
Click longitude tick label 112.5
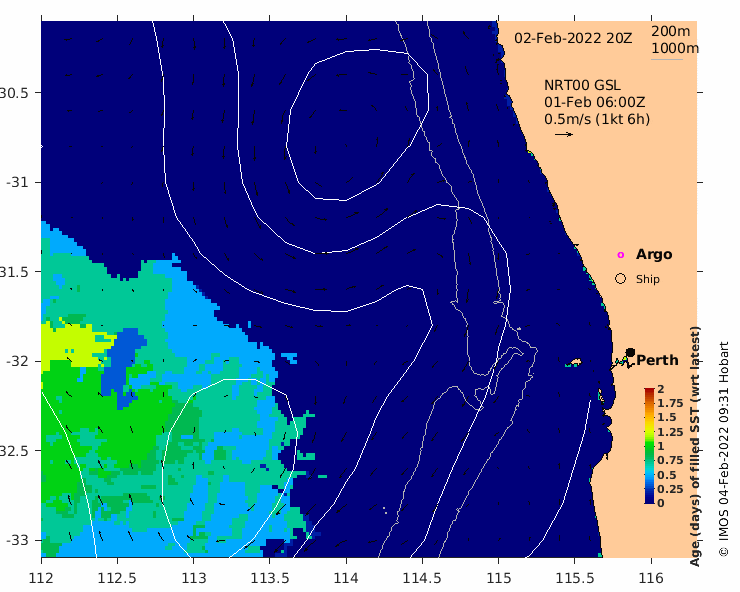click(118, 578)
